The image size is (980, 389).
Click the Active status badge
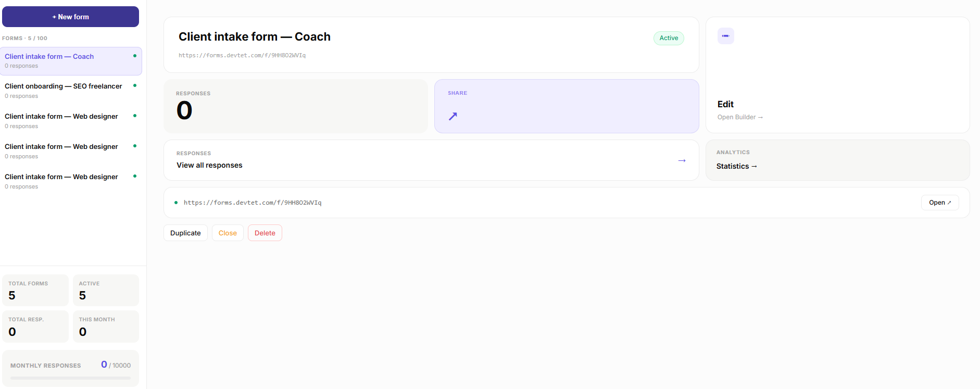(669, 38)
